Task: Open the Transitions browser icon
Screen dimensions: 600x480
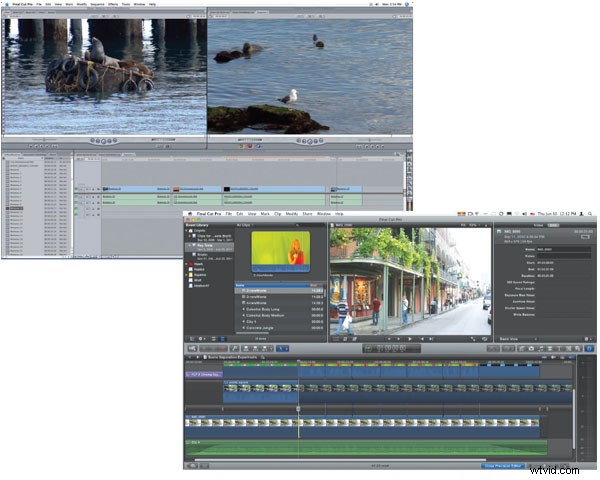Action: click(x=550, y=349)
